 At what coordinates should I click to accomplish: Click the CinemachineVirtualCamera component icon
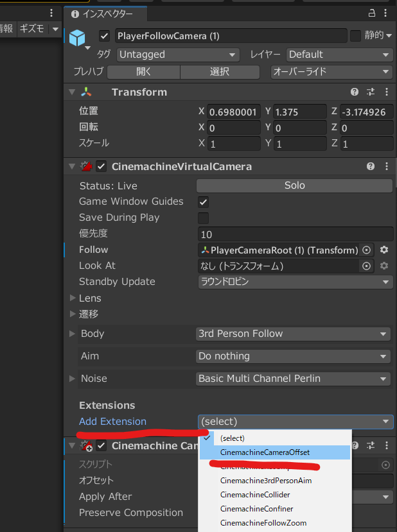coord(86,166)
